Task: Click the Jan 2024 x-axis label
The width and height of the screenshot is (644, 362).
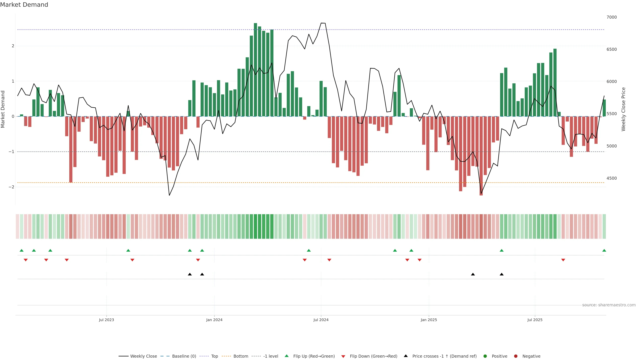Action: [214, 320]
